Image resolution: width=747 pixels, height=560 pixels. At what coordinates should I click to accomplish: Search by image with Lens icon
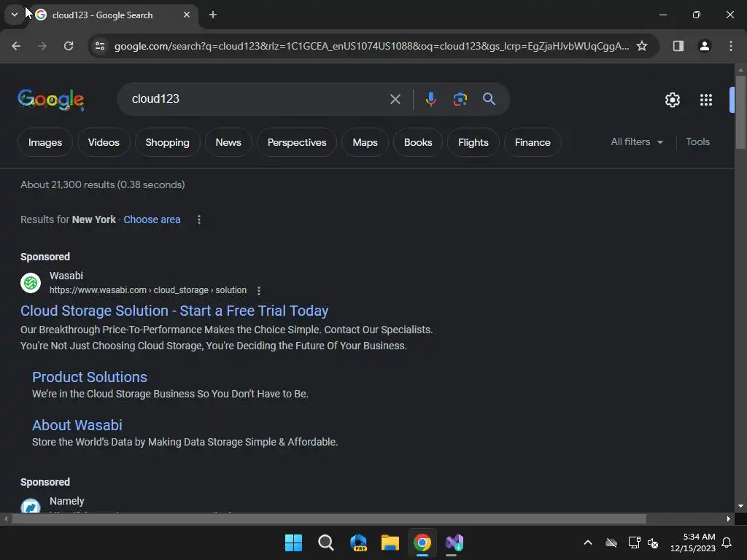click(460, 99)
